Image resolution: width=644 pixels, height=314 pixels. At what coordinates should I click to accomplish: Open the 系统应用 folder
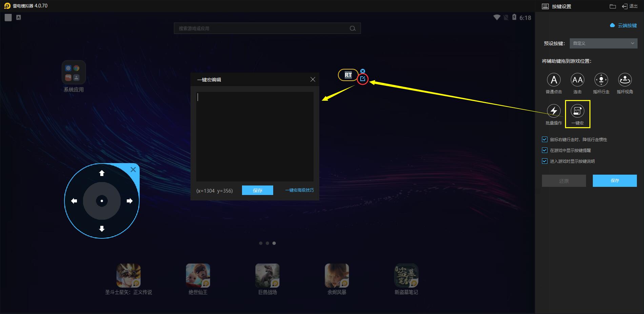pyautogui.click(x=74, y=73)
